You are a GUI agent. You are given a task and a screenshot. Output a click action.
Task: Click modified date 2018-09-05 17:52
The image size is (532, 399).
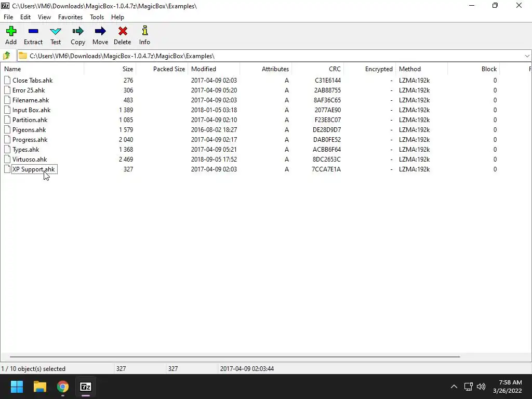pyautogui.click(x=214, y=159)
